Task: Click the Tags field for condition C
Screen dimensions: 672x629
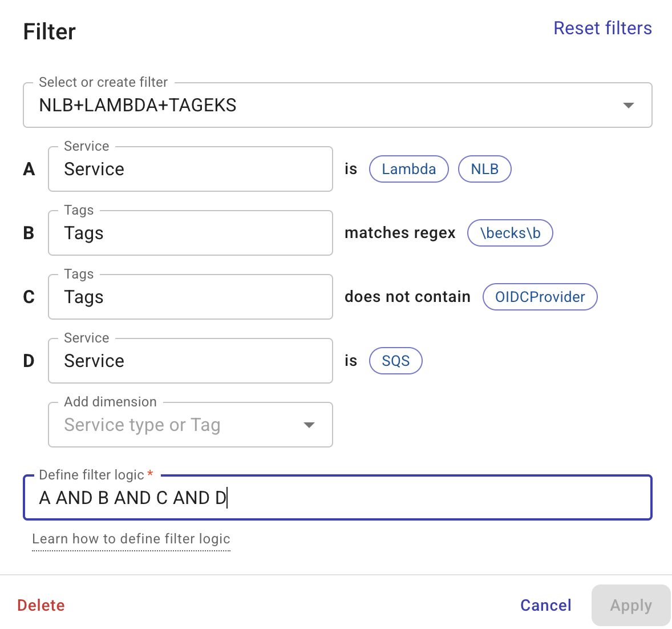Action: (190, 297)
